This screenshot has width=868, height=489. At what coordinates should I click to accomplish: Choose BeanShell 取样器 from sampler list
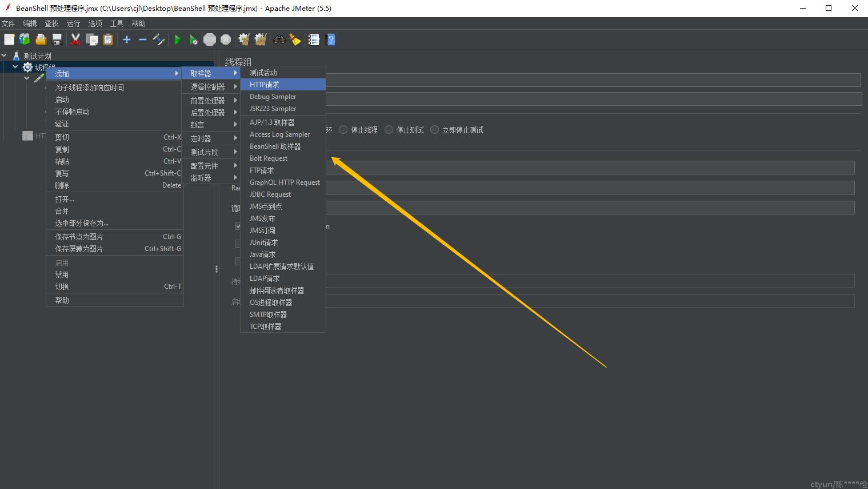[283, 146]
